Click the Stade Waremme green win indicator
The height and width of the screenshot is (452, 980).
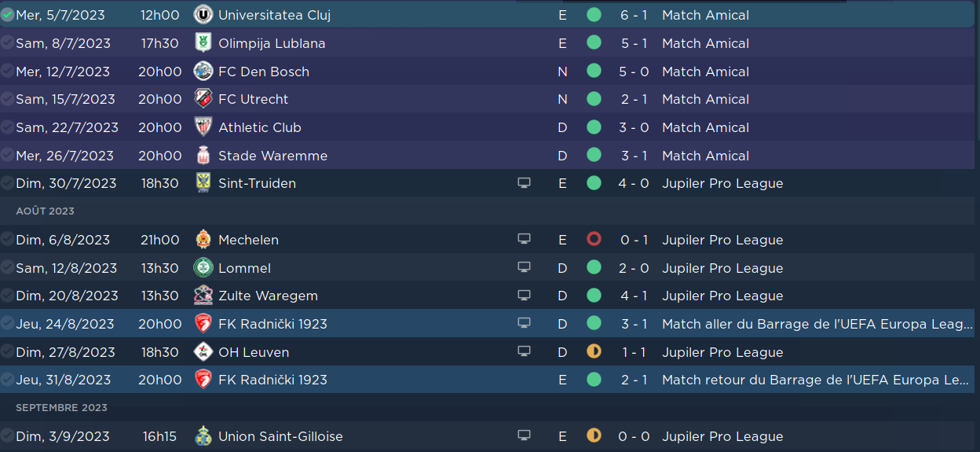pos(594,156)
